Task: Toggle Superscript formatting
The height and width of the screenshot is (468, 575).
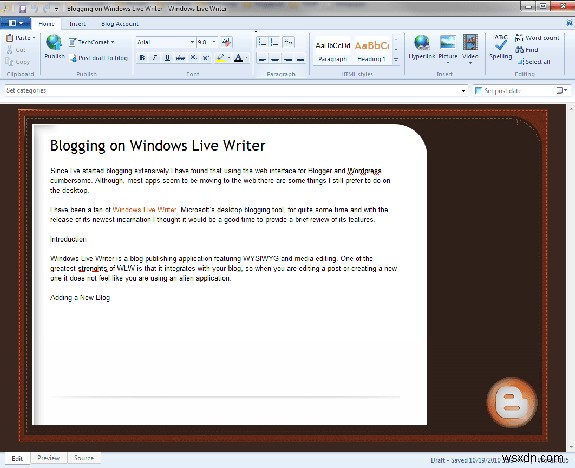Action: click(x=206, y=58)
